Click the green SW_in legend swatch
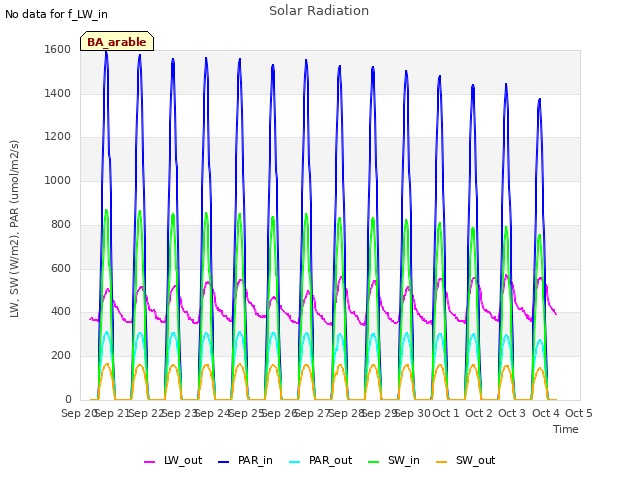The image size is (640, 480). click(x=373, y=462)
